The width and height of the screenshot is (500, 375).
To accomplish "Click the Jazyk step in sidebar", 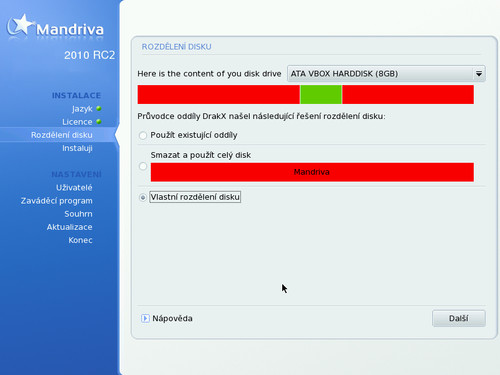I will point(82,109).
